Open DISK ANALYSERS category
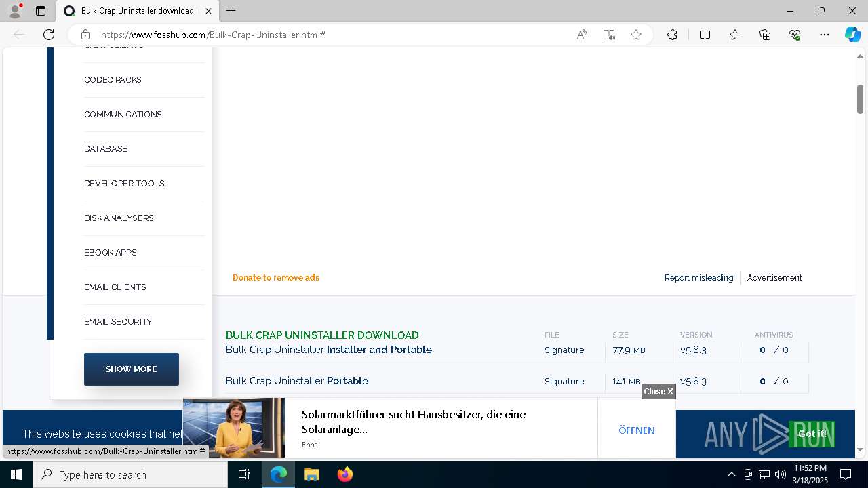868x488 pixels. (119, 218)
